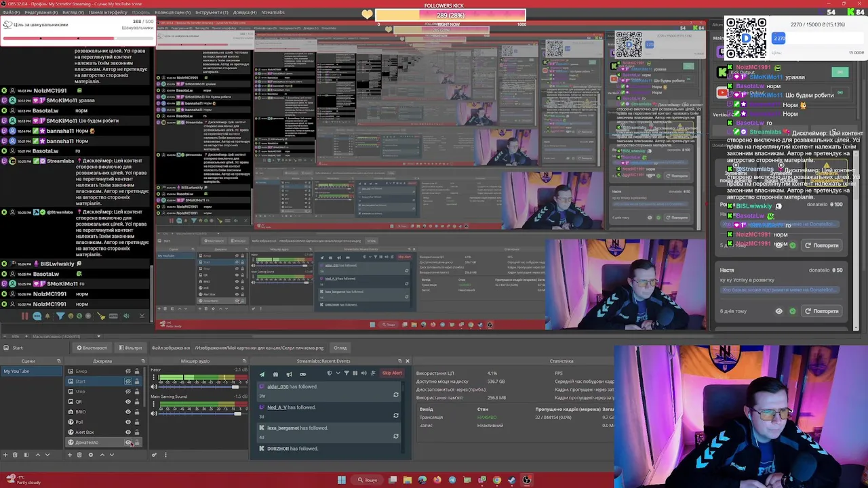Pause the alert queue in Recent Events
The width and height of the screenshot is (868, 488).
click(355, 373)
